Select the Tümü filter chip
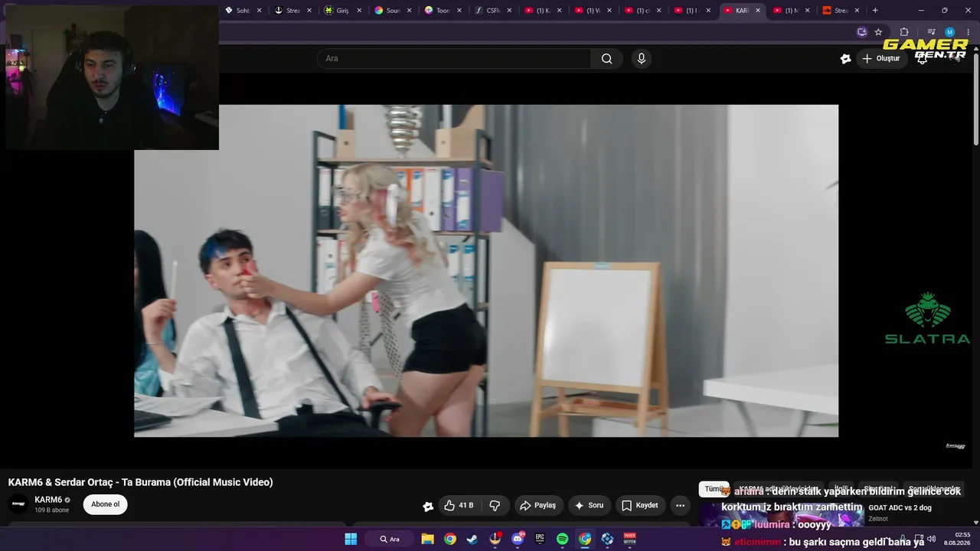Screen dimensions: 980x551 (x=713, y=489)
